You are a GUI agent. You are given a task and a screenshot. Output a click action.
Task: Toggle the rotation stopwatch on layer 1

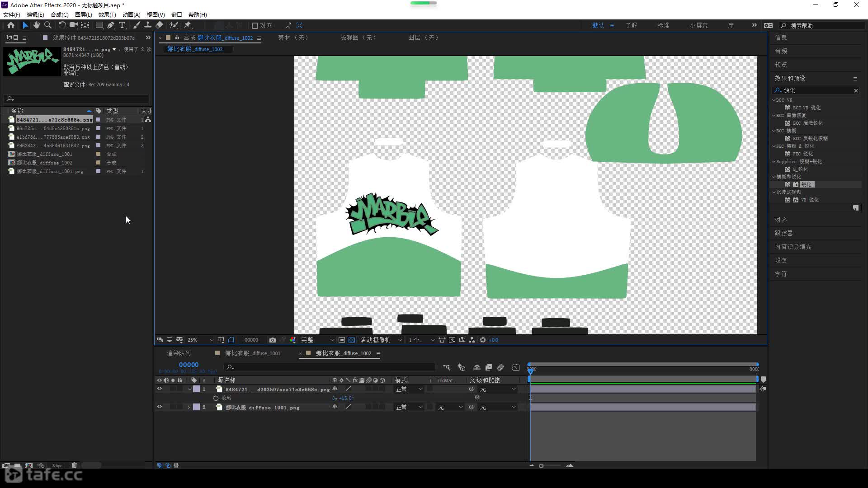click(x=216, y=398)
